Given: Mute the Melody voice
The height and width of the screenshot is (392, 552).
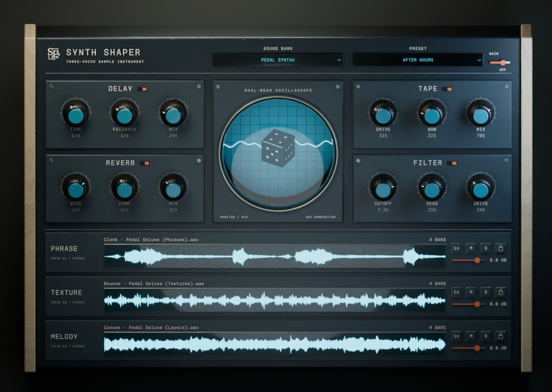Looking at the screenshot, I should tap(471, 336).
